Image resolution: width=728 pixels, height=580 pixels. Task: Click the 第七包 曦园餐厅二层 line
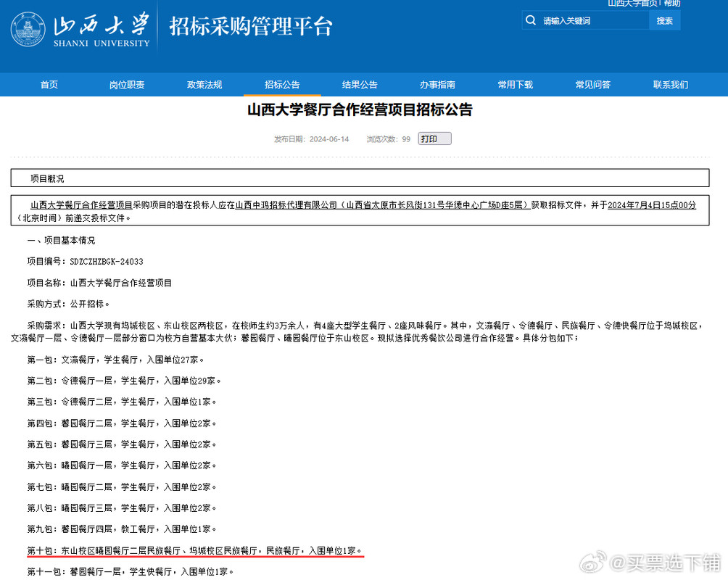click(122, 487)
